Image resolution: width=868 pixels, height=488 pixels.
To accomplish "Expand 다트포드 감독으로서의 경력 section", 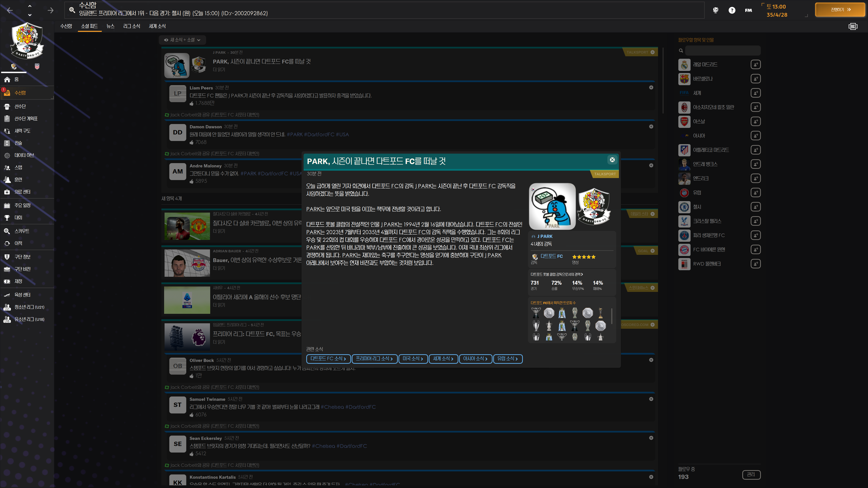I will click(557, 274).
